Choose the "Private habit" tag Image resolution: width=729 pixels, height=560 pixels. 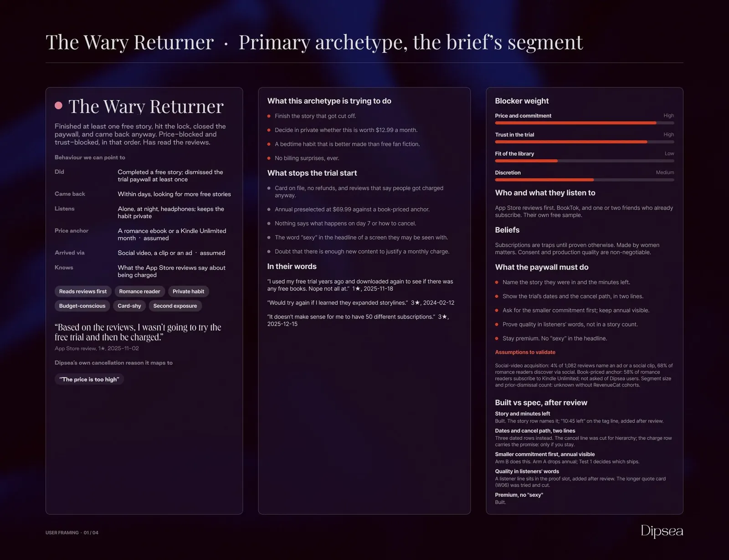click(188, 291)
